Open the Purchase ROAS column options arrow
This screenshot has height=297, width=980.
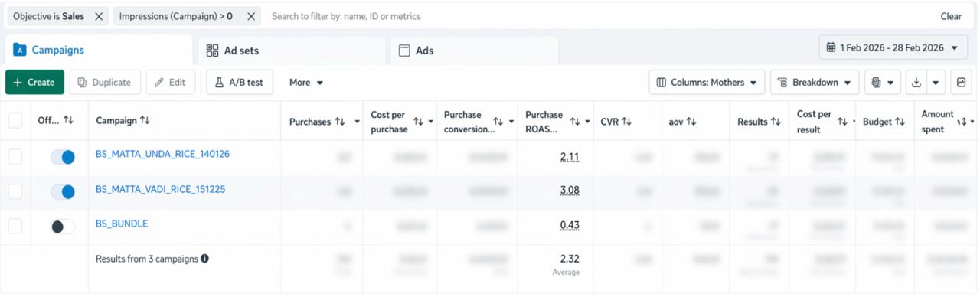point(588,122)
